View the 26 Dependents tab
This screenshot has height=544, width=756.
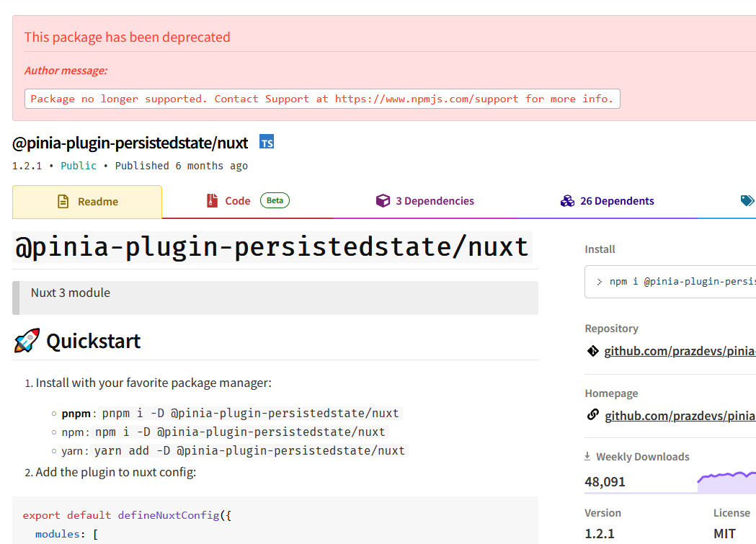click(x=619, y=201)
